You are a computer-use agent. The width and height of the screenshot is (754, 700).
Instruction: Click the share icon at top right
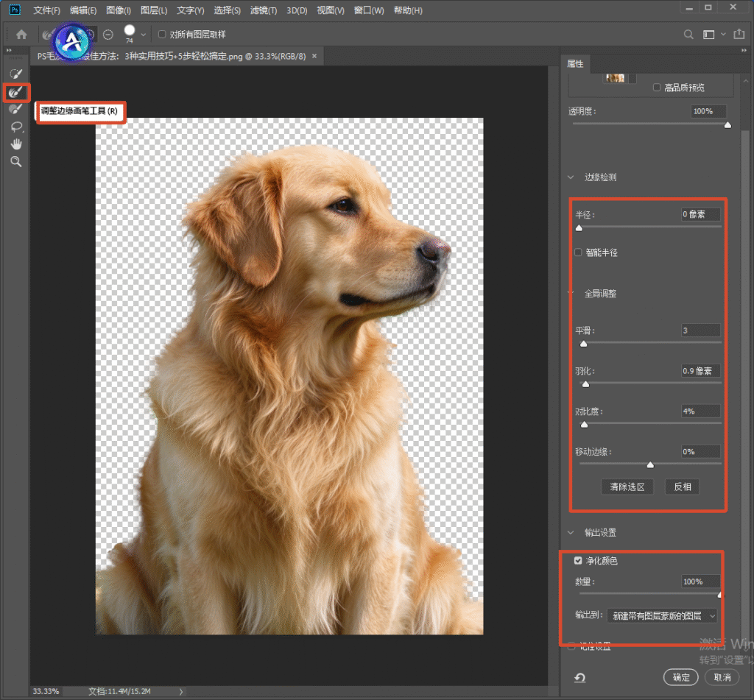pyautogui.click(x=739, y=34)
